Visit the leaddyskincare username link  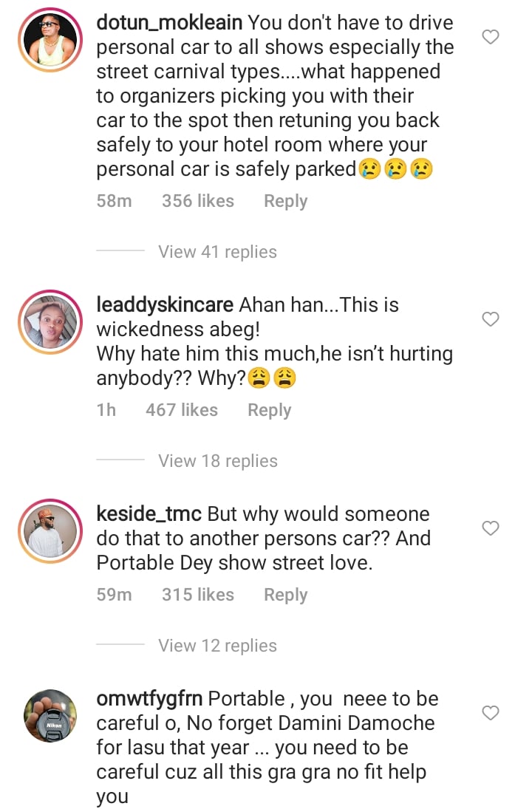click(x=165, y=305)
